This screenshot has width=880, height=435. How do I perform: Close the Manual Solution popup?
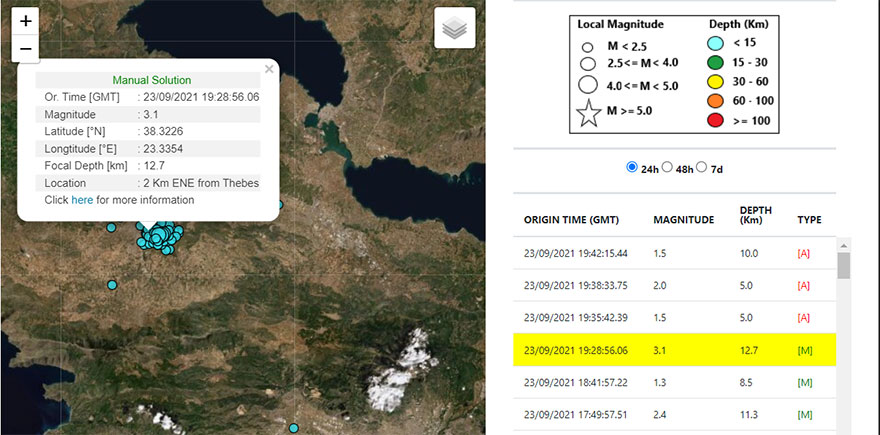(269, 69)
